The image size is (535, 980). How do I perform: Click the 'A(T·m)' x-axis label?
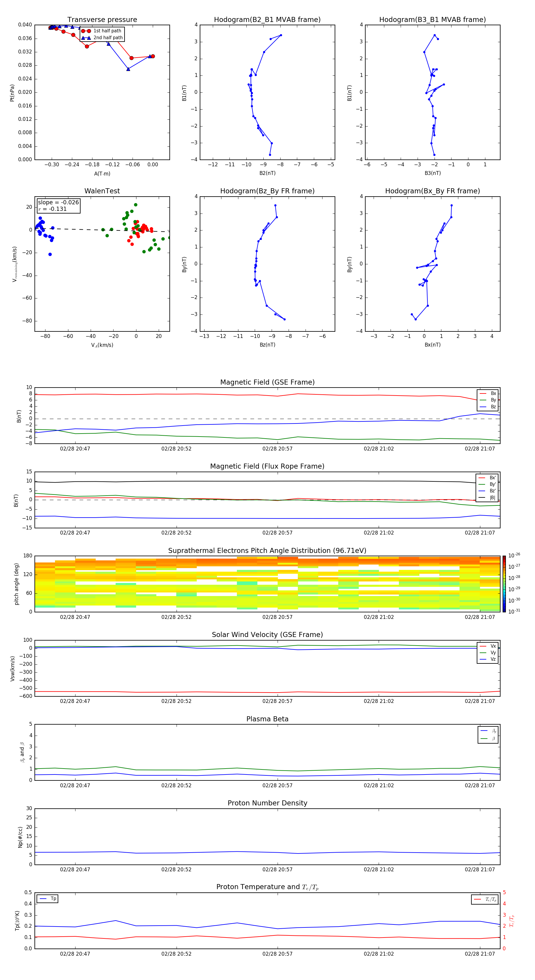tap(102, 173)
